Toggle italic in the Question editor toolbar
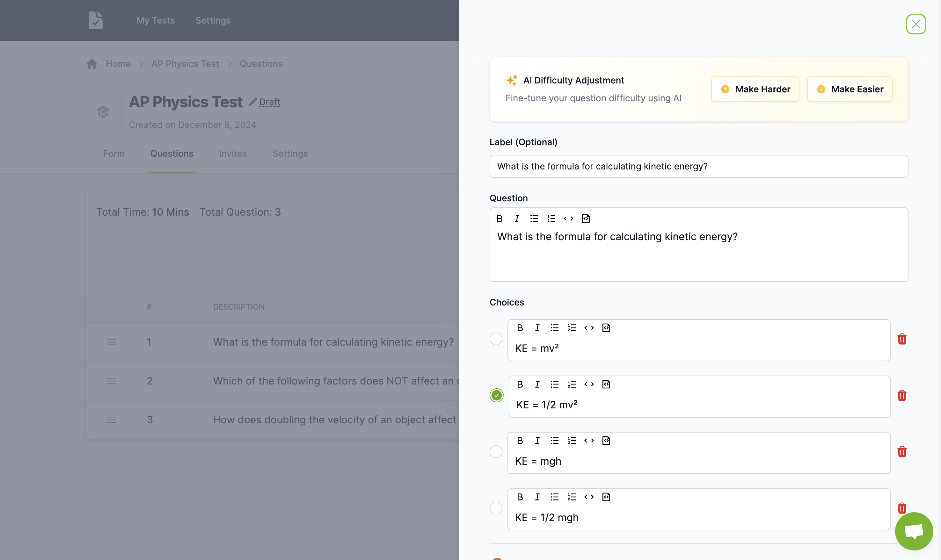The image size is (941, 560). coord(517,219)
